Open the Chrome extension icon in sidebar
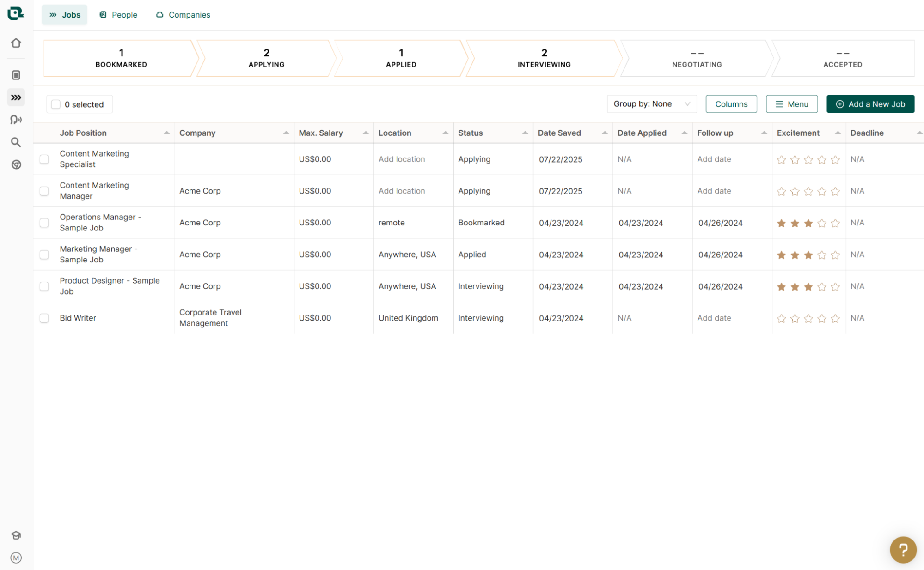Image resolution: width=924 pixels, height=570 pixels. point(16,164)
